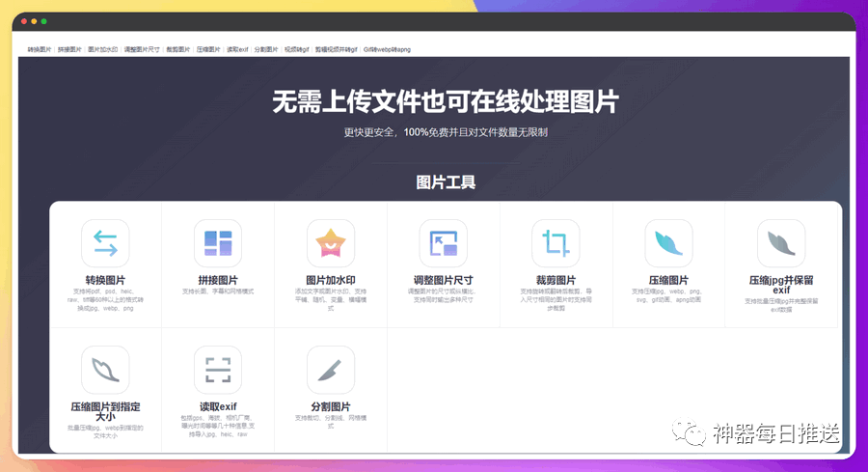Open 调整图片尺寸 in the top navigation
Screen dimensions: 868x472
tap(142, 49)
